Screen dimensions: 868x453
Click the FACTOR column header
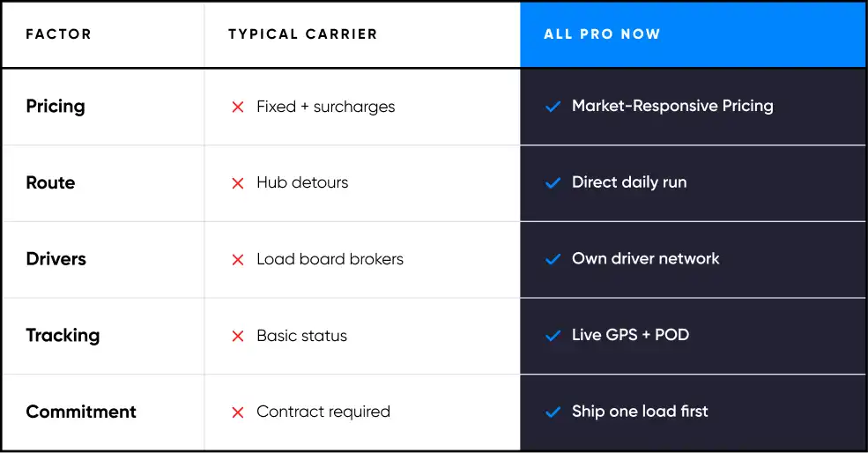pos(58,34)
